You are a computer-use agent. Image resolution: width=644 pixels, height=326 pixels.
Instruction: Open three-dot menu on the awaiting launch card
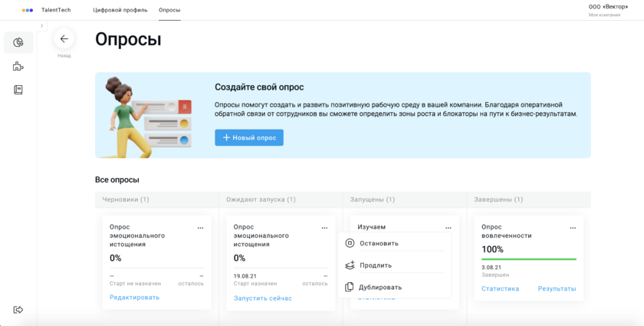coord(324,228)
